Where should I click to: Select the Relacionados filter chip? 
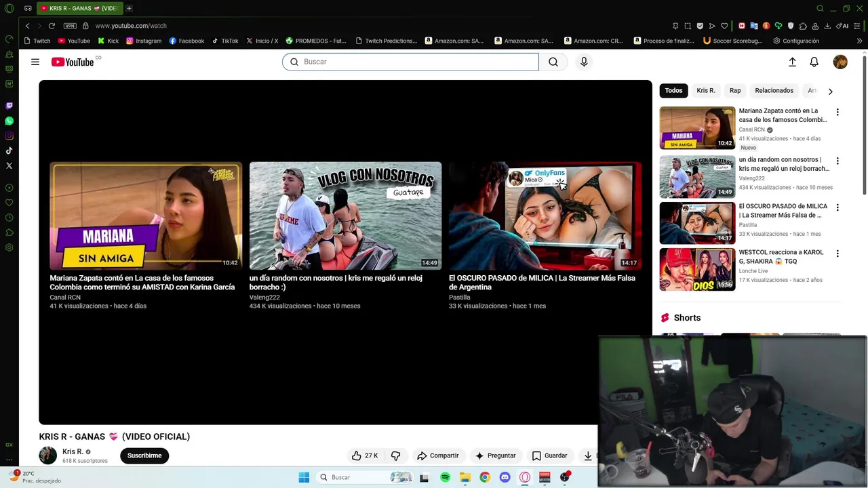tap(774, 90)
